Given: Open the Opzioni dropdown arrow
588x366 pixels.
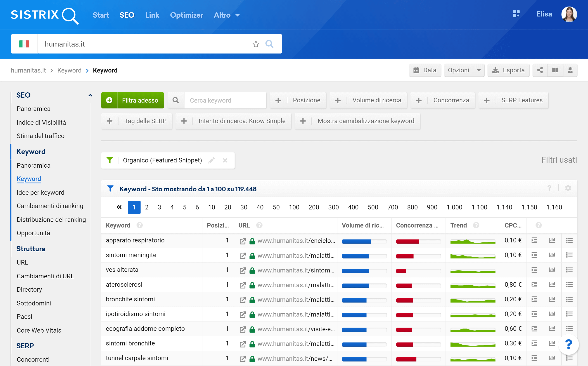Looking at the screenshot, I should click(479, 70).
